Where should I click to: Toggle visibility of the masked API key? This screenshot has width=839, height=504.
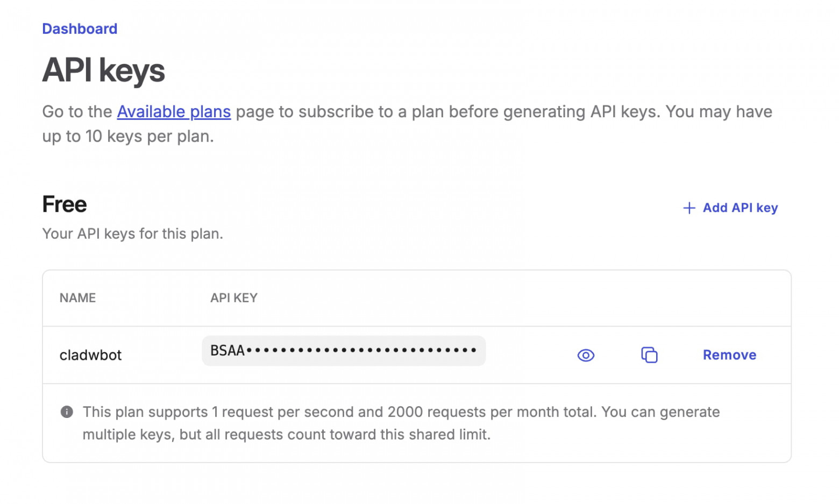pyautogui.click(x=586, y=355)
